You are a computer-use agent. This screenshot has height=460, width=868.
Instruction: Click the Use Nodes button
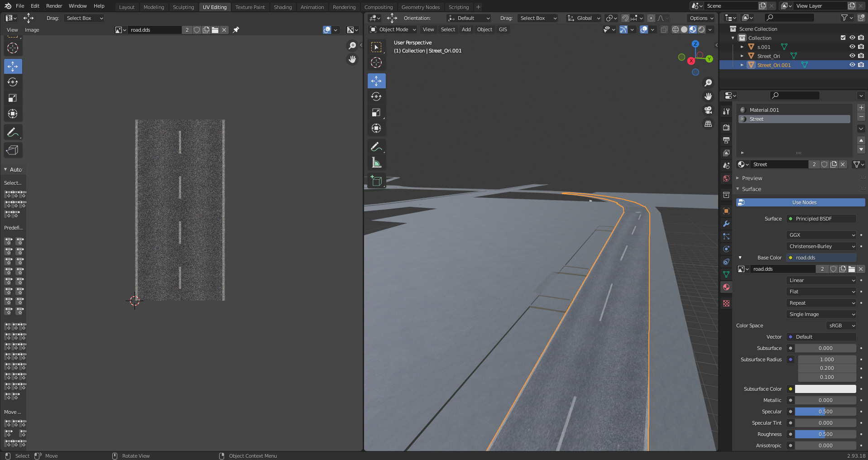pos(804,202)
